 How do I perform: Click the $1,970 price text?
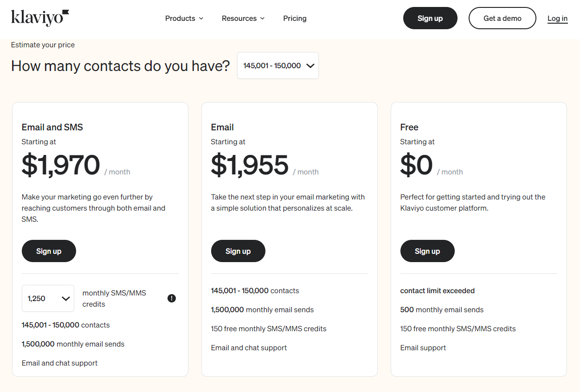(61, 165)
